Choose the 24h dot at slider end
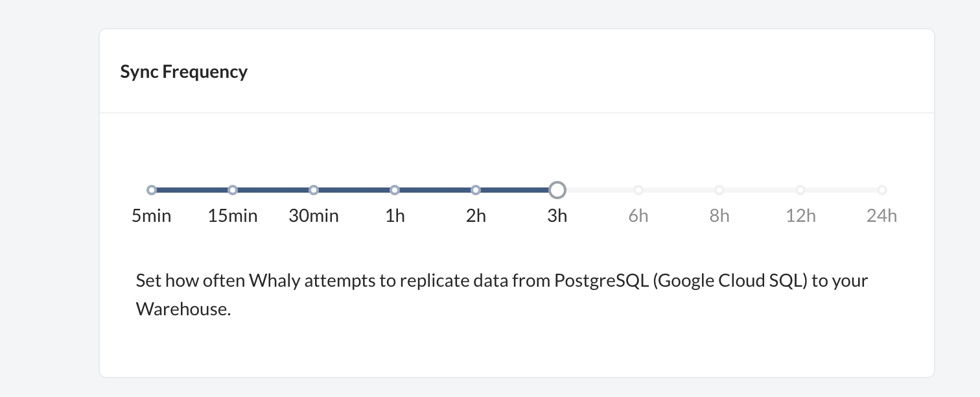980x397 pixels. (x=881, y=190)
